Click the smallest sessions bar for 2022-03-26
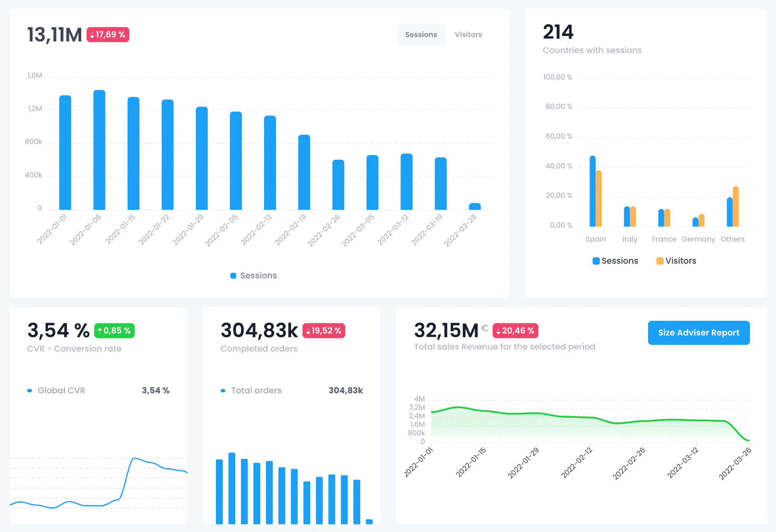776x532 pixels. click(x=475, y=207)
